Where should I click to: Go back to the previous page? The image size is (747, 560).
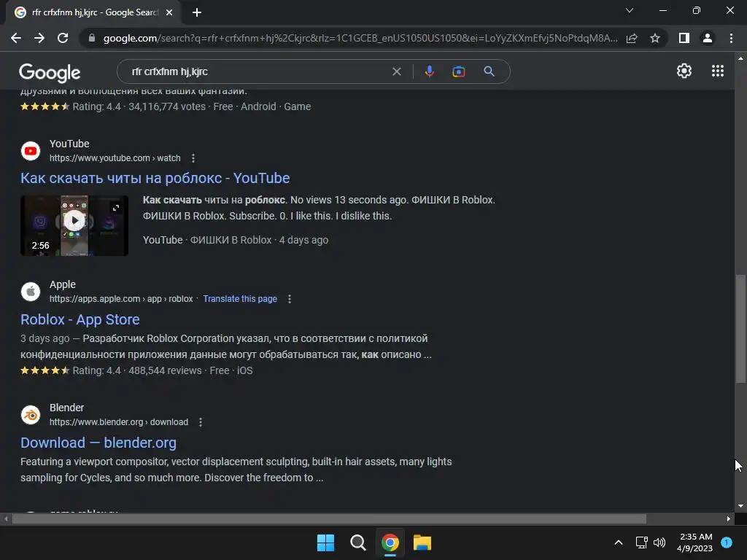click(16, 38)
